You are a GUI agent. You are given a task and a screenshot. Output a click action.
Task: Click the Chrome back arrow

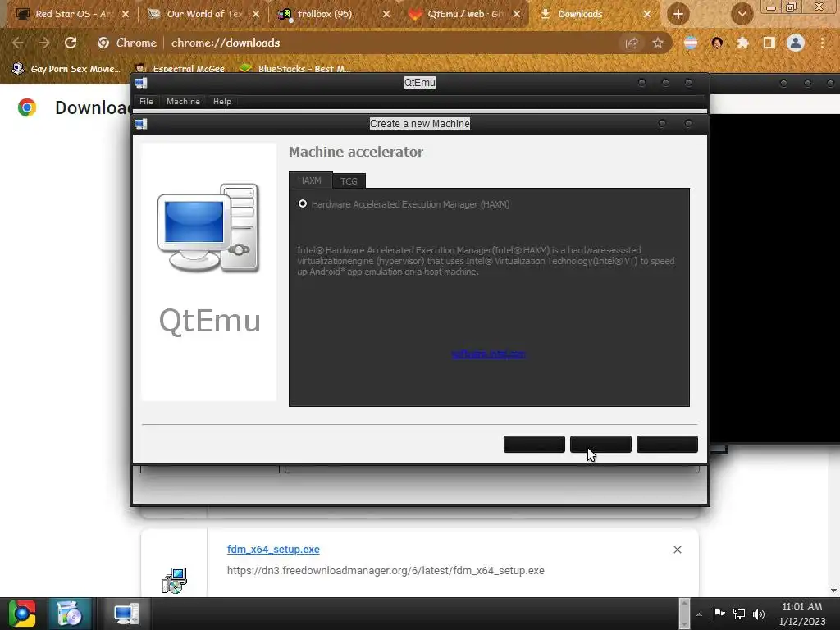pos(18,43)
